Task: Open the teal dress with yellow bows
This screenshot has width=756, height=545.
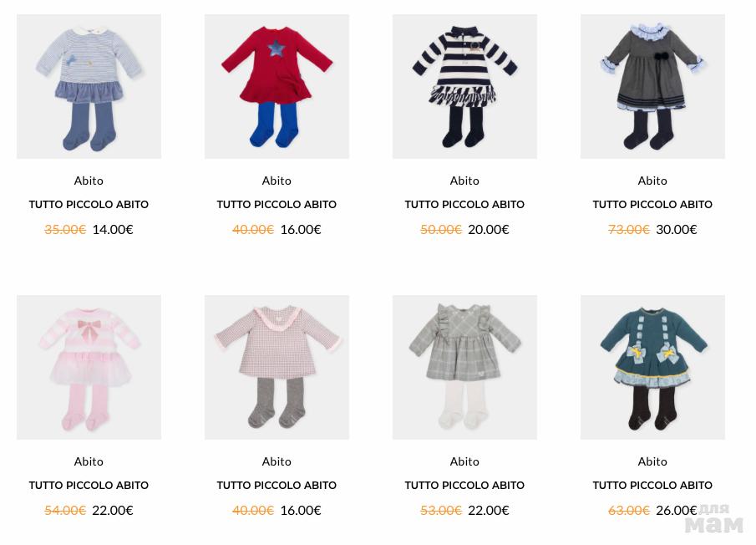Action: 652,368
